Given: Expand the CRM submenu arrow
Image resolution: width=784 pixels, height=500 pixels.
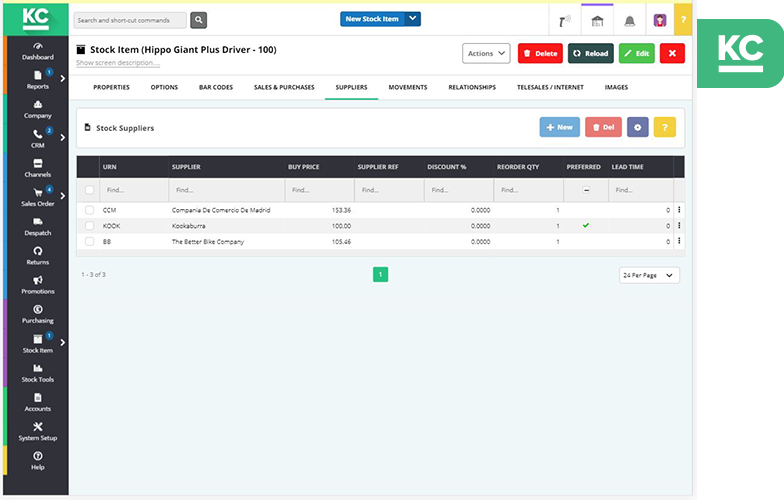Looking at the screenshot, I should point(62,137).
